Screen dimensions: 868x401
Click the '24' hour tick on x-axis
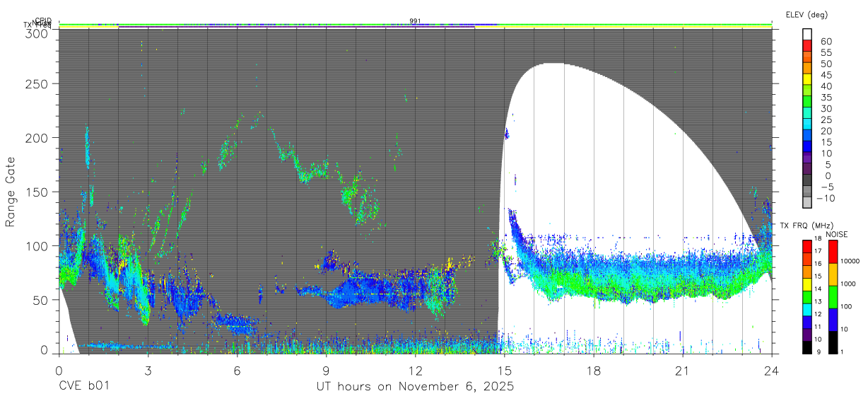coord(772,370)
